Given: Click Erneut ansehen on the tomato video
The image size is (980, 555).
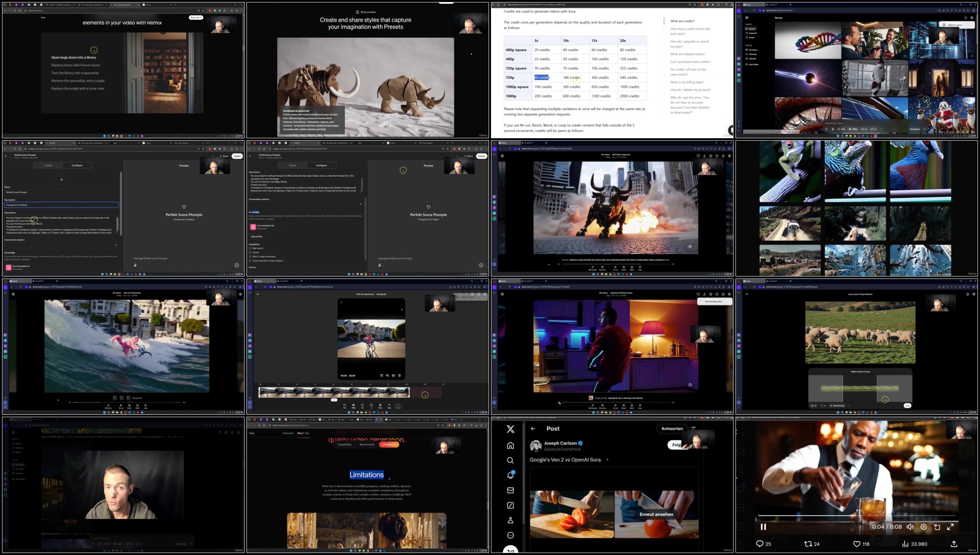Looking at the screenshot, I should [656, 514].
